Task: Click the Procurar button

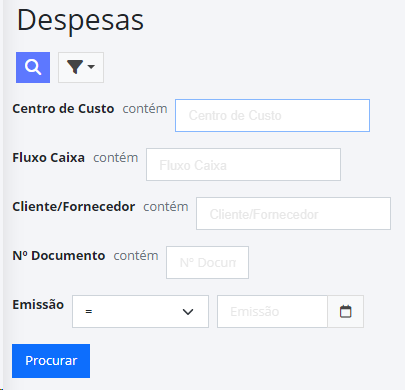Action: coord(51,361)
